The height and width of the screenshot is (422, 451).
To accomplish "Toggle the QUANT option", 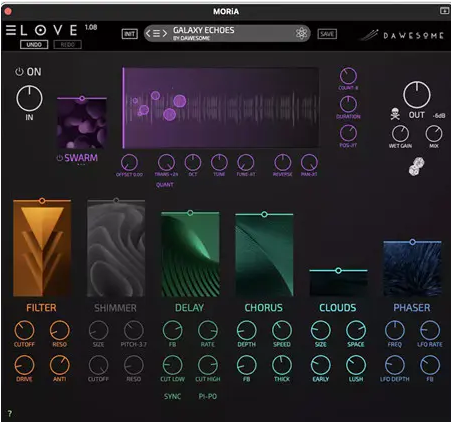I will 165,185.
